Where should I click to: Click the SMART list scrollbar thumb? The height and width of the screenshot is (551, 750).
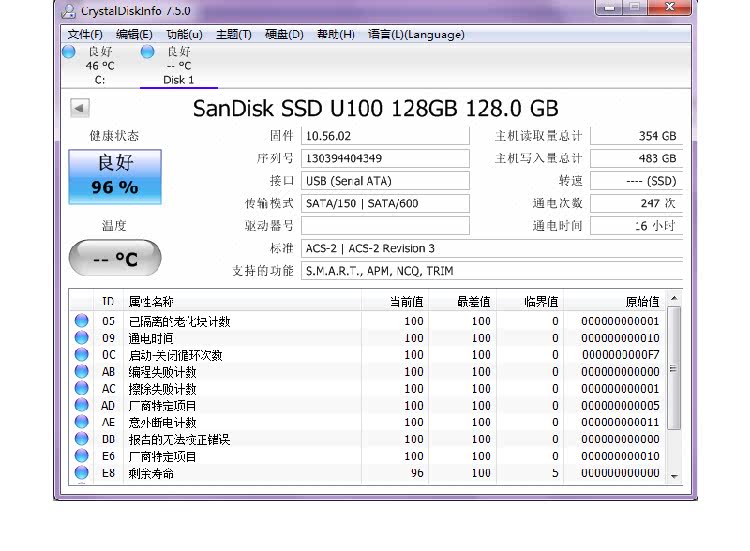(674, 368)
